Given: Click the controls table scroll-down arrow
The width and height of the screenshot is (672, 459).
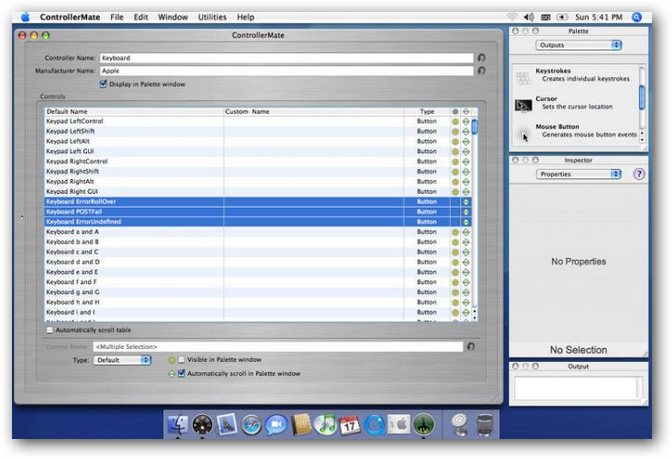Looking at the screenshot, I should (474, 318).
